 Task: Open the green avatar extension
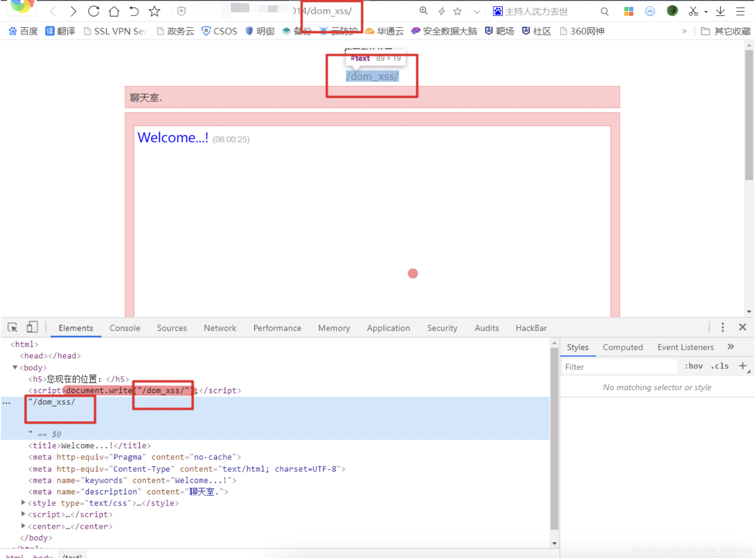(x=672, y=11)
